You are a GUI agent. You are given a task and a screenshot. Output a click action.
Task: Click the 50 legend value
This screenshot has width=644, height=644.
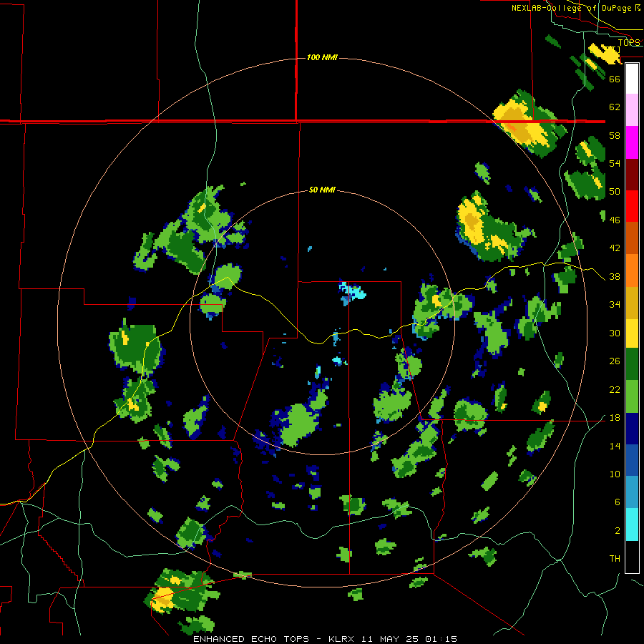point(615,191)
